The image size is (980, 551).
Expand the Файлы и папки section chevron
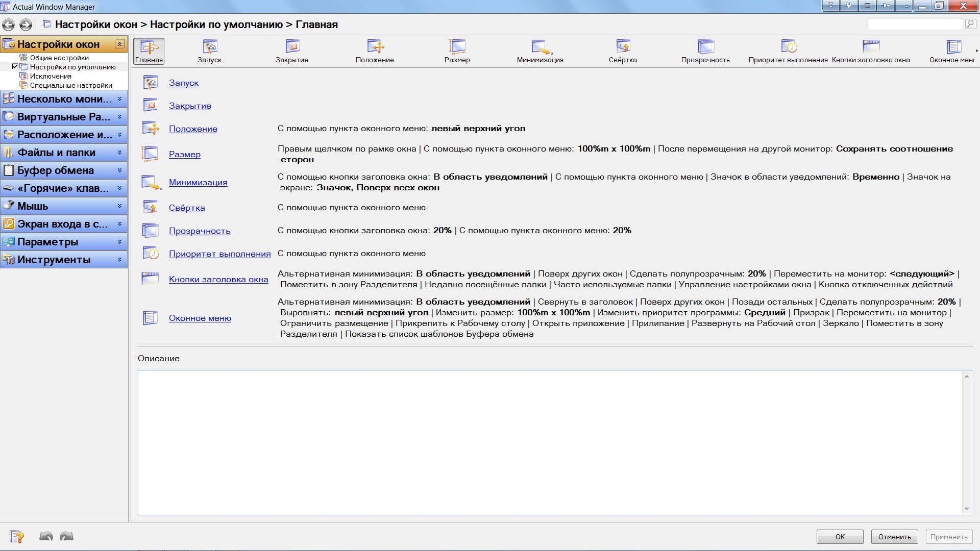click(120, 152)
